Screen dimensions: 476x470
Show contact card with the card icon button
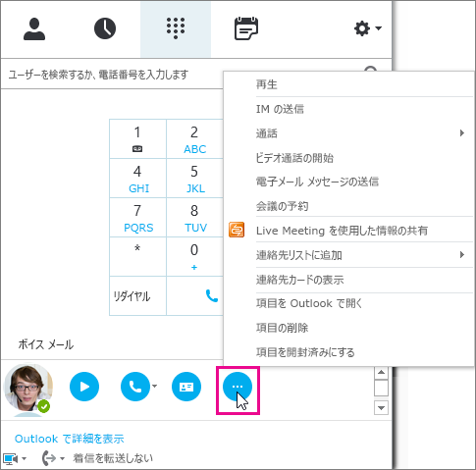tap(186, 387)
